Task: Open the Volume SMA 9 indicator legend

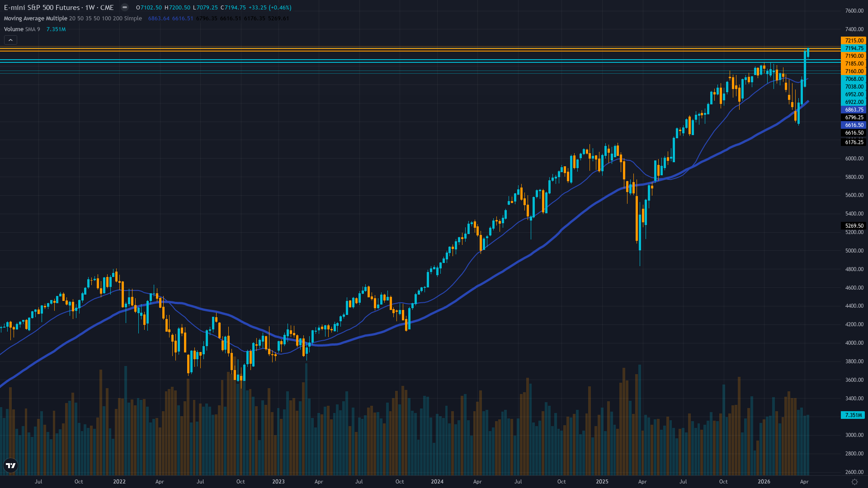Action: [x=22, y=29]
